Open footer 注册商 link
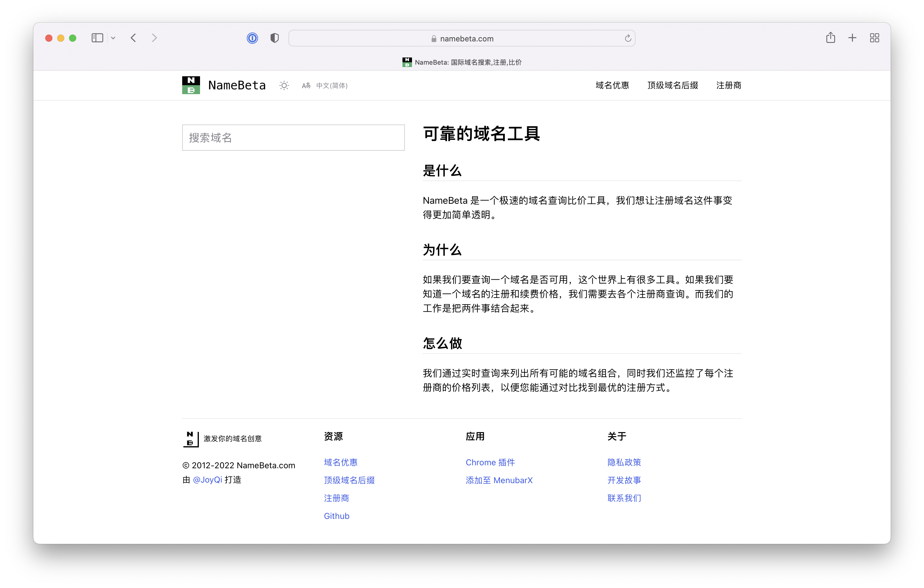The height and width of the screenshot is (588, 924). (x=336, y=498)
